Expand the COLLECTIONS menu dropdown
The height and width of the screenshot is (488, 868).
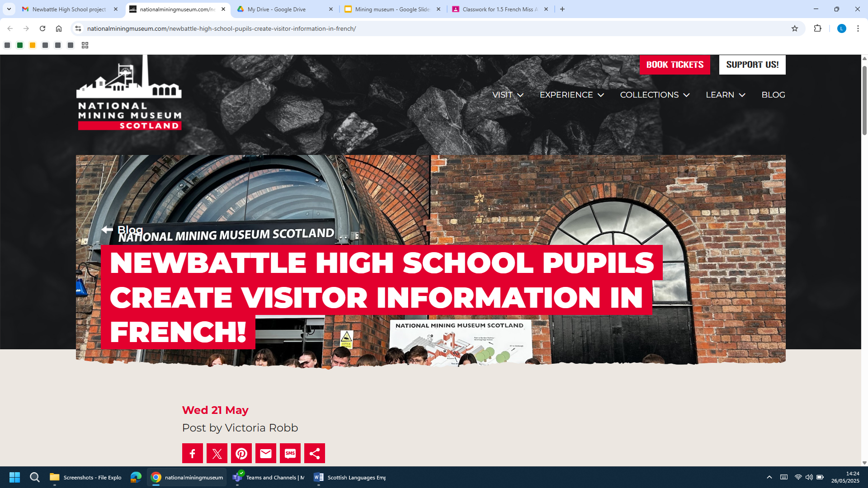pos(655,95)
